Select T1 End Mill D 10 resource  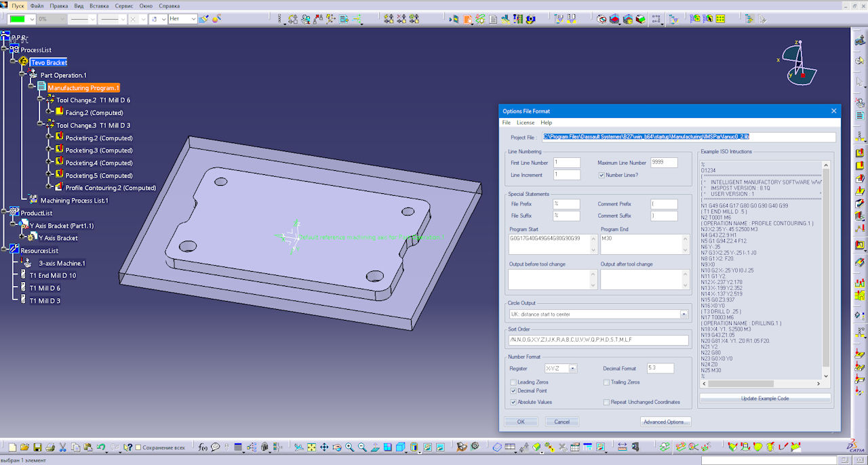click(52, 276)
